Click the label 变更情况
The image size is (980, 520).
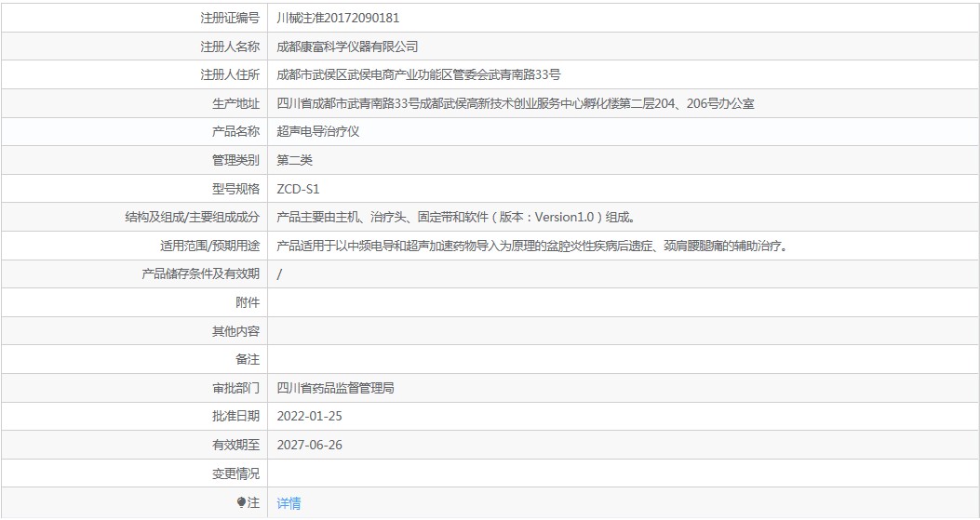235,474
